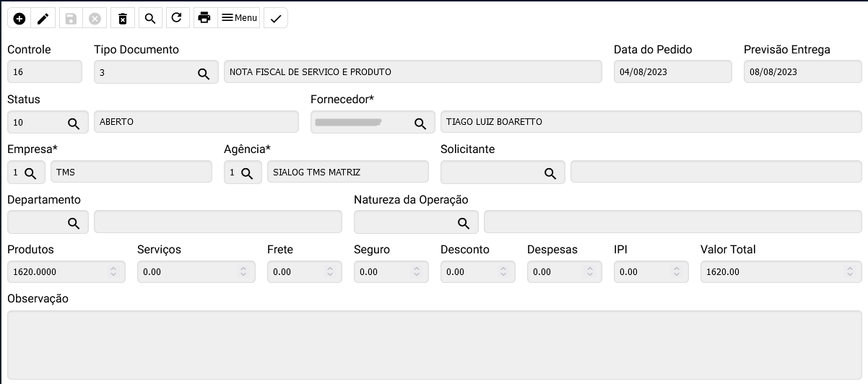Open Tipo Documento lookup search
This screenshot has height=384, width=868.
204,73
